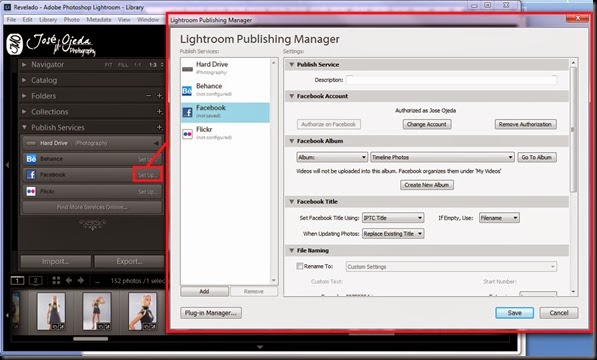Hide filmstrip with bottom arrow
Screen dimensions: 597x360
tap(260, 347)
